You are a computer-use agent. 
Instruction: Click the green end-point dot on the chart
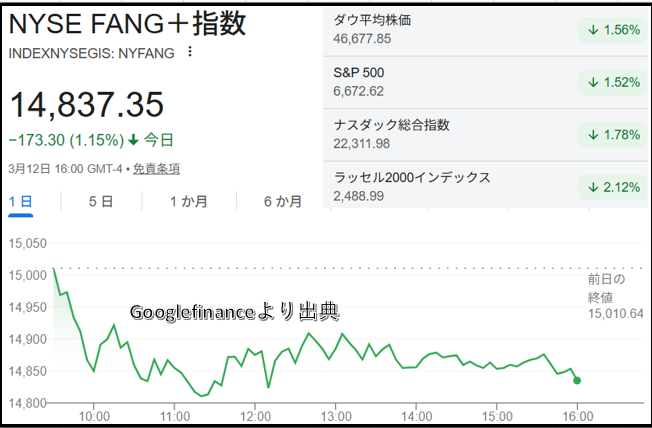point(577,380)
